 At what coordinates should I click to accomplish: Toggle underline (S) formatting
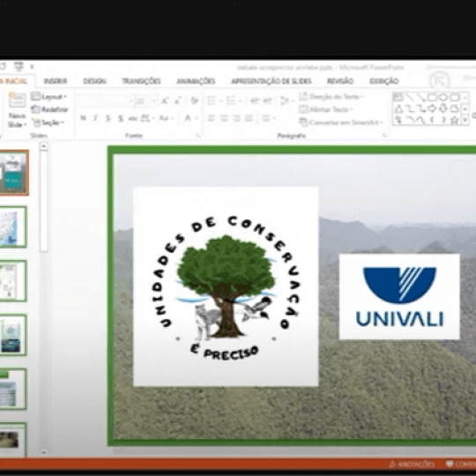click(x=108, y=118)
